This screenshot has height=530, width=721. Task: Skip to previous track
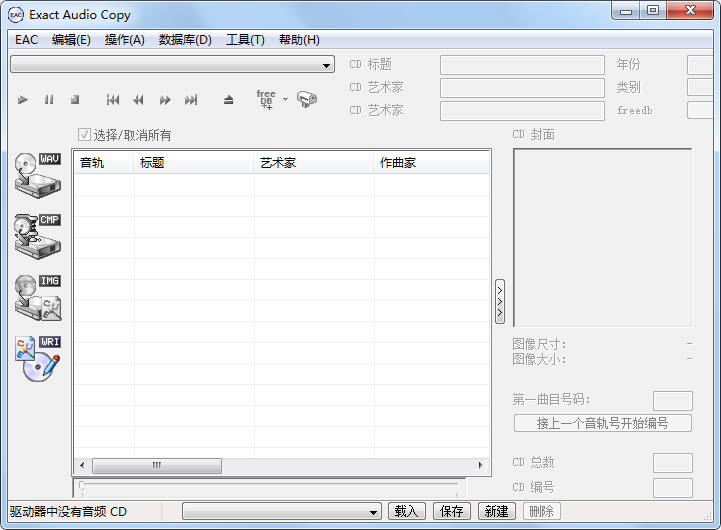click(x=113, y=100)
